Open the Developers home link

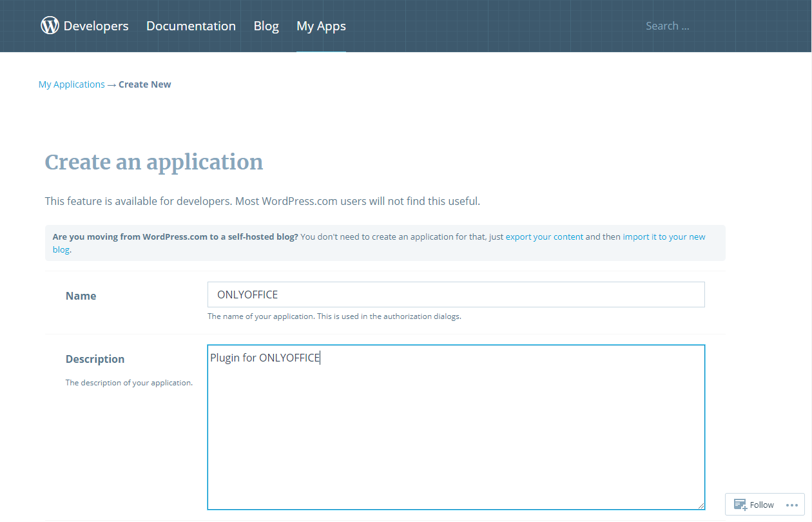(x=96, y=26)
